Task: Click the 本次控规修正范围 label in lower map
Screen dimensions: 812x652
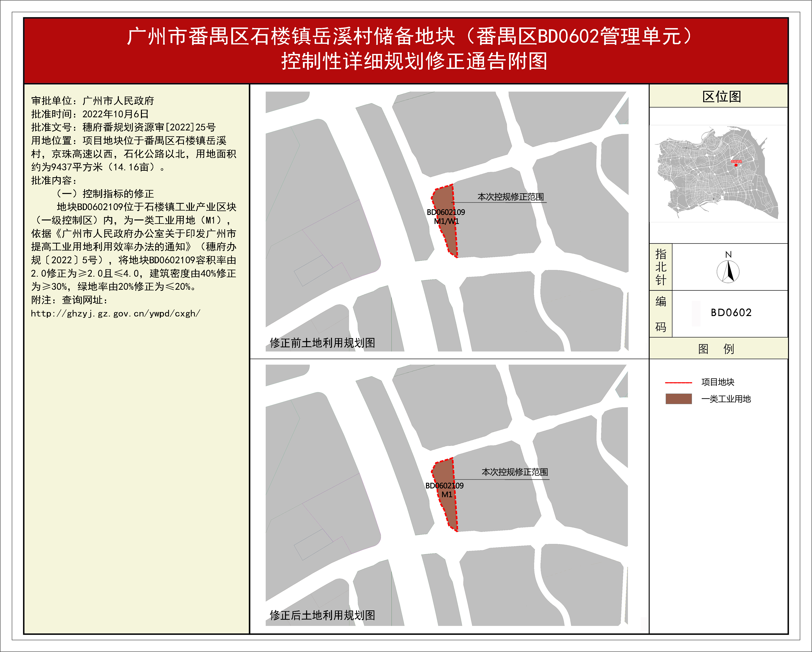Action: 514,472
